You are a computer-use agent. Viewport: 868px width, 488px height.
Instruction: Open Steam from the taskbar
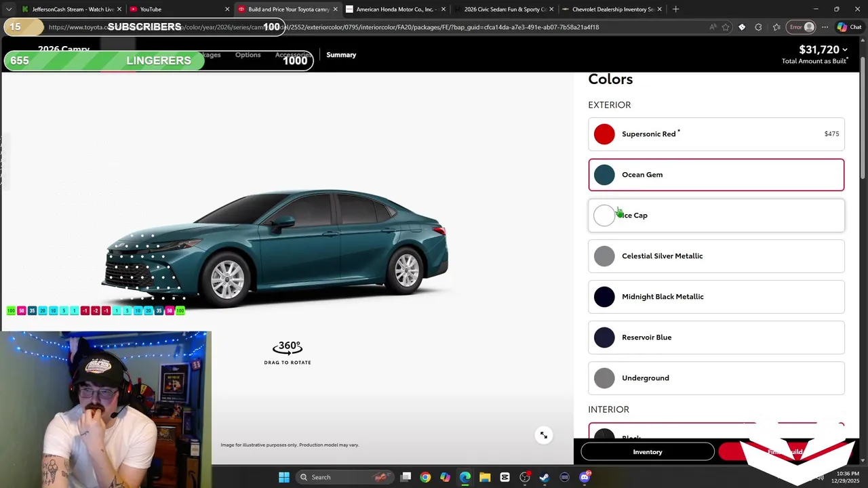coord(545,477)
